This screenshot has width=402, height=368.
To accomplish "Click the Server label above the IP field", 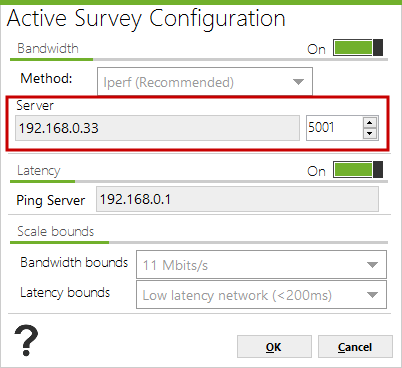I will (x=35, y=105).
